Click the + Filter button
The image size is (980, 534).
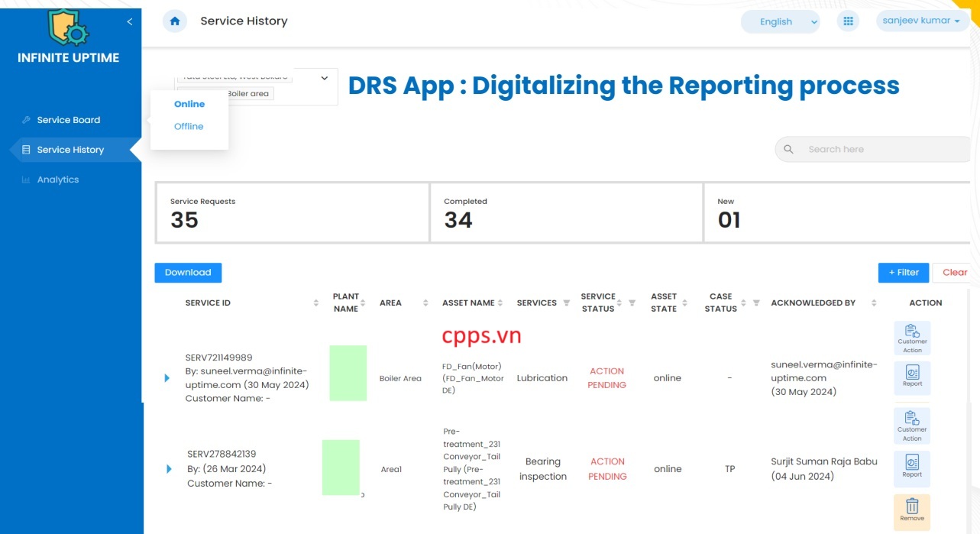[x=904, y=273]
